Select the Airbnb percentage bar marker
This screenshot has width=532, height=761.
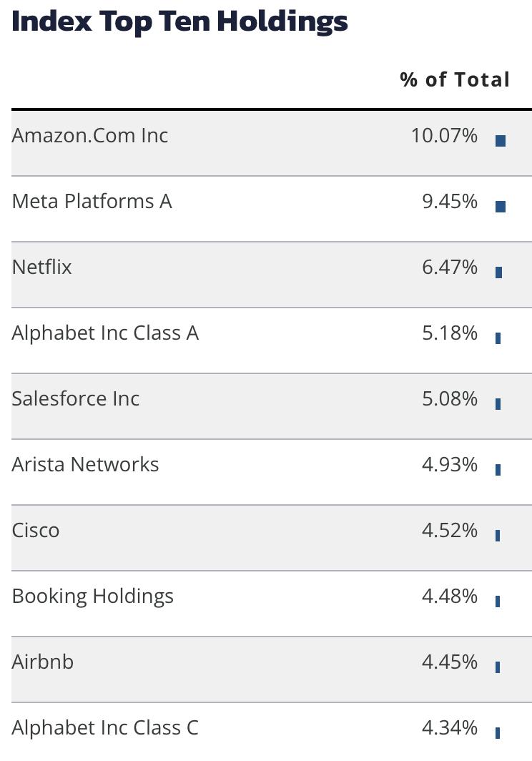[498, 667]
